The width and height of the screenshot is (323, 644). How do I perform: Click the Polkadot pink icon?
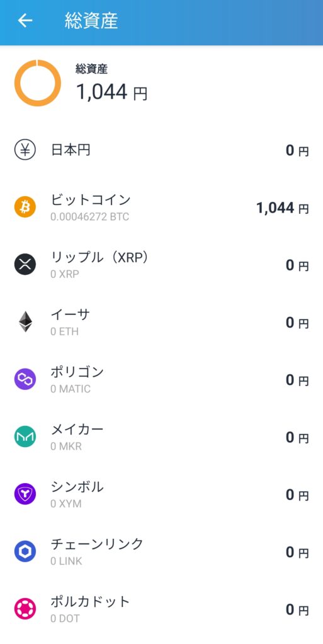pos(25,609)
